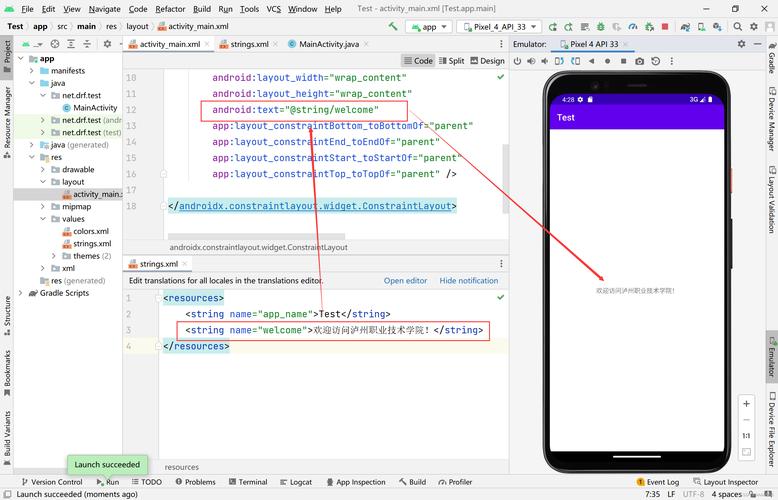The height and width of the screenshot is (500, 778).
Task: Open the Refactor menu
Action: (170, 9)
